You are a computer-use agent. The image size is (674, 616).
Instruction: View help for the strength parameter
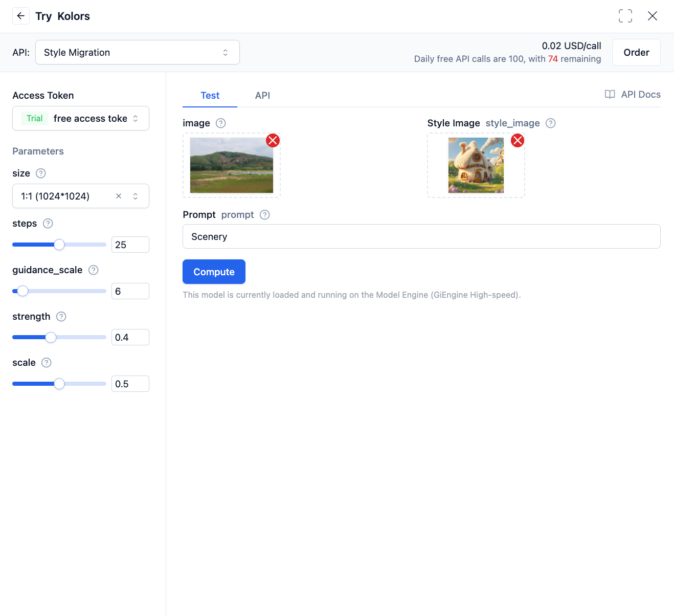point(61,317)
